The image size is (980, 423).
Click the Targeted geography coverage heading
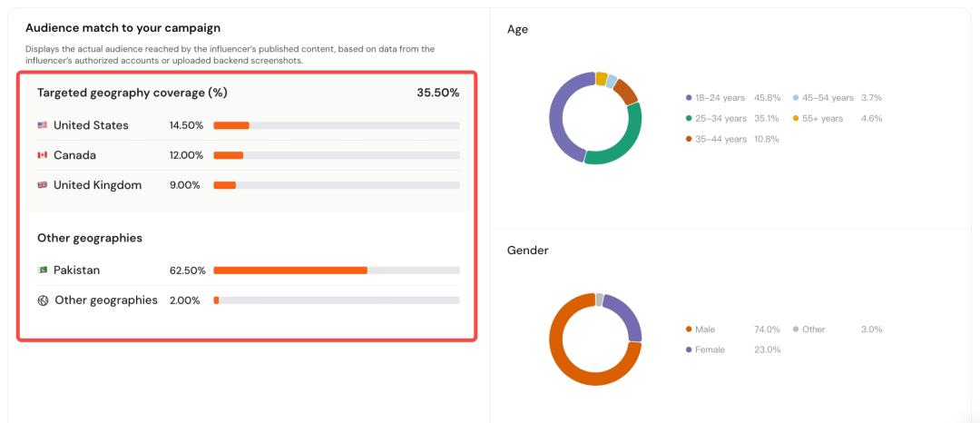132,93
